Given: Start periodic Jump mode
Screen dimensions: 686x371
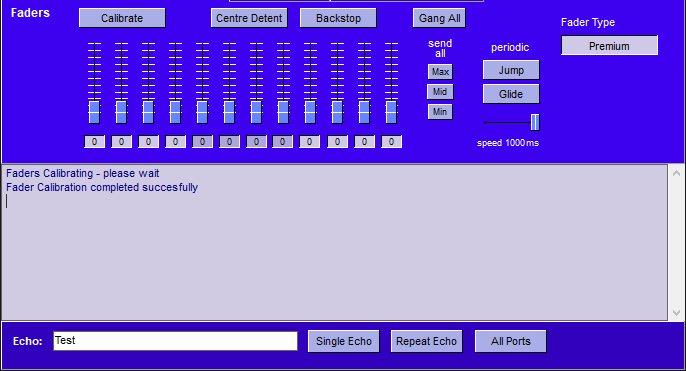Looking at the screenshot, I should pos(511,70).
